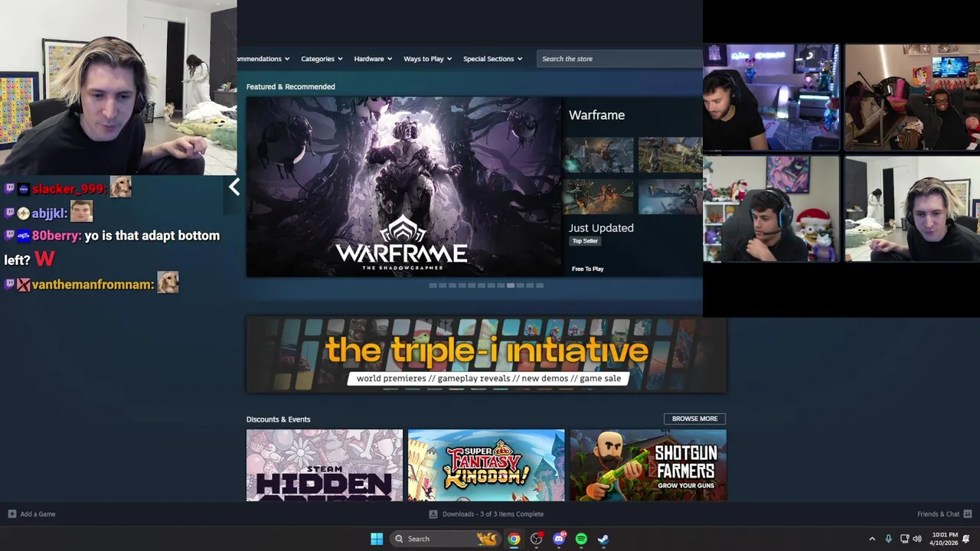Expand the Recommendations store menu

pos(263,59)
